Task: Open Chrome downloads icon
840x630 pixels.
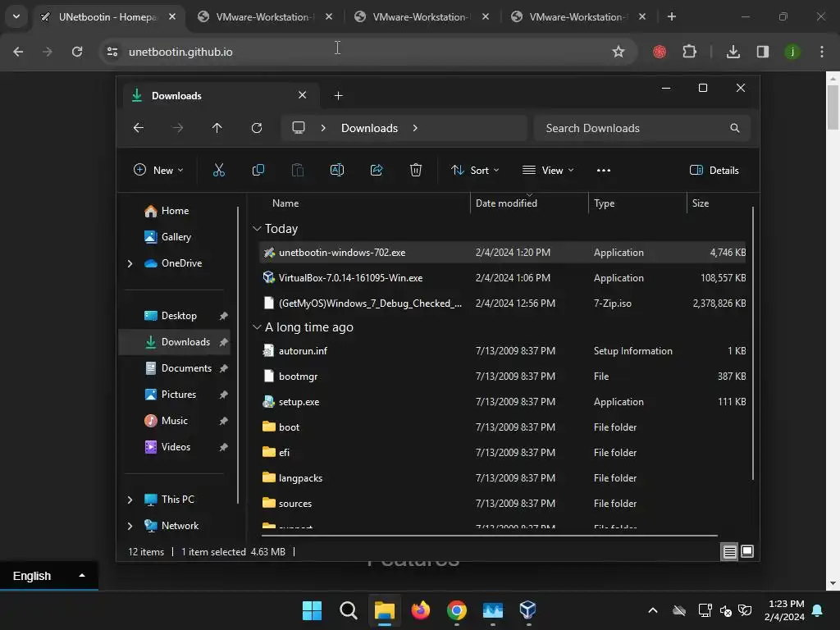Action: 733,52
